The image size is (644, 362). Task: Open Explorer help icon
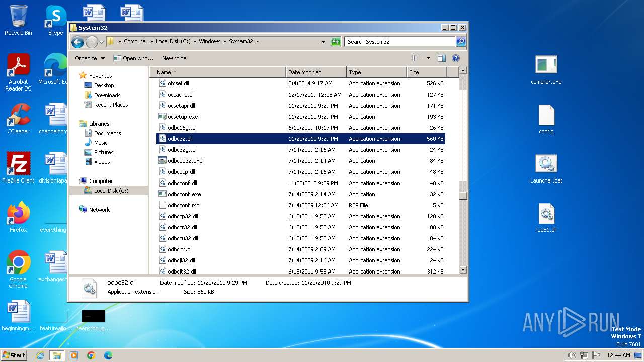click(x=456, y=58)
